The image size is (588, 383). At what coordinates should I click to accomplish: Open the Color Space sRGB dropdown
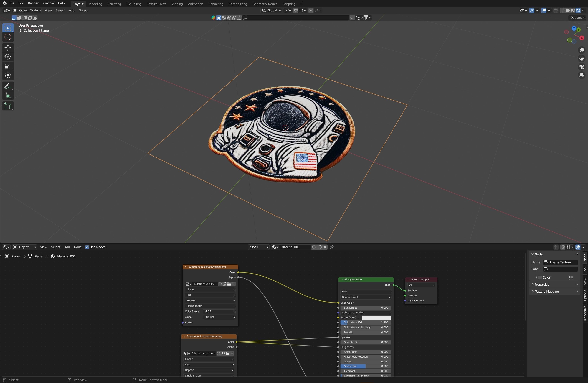(x=219, y=312)
